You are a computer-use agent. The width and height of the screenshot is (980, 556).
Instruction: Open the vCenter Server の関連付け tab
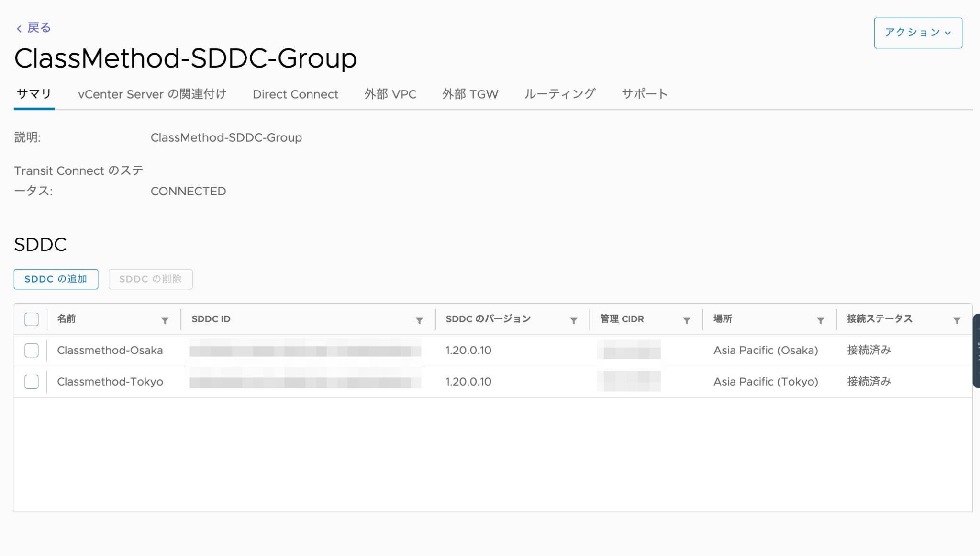pos(152,94)
